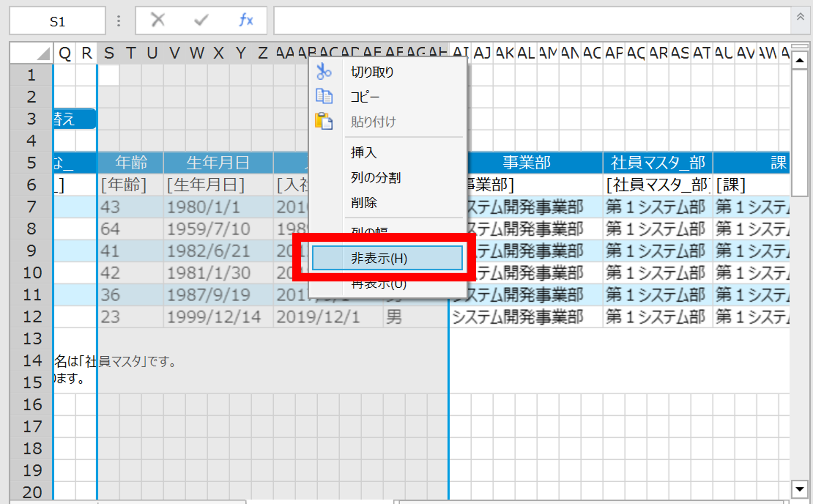Select 列の分割 menu entry

(375, 178)
